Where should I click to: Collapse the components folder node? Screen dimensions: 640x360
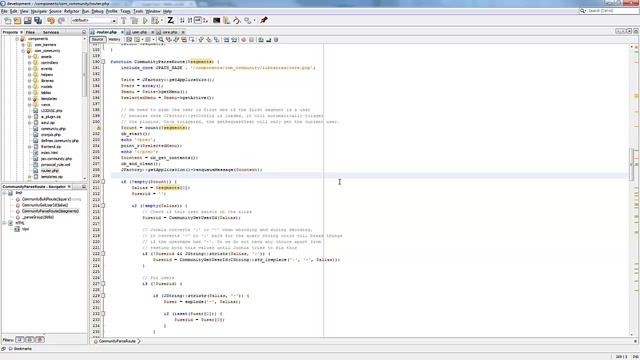[x=17, y=39]
